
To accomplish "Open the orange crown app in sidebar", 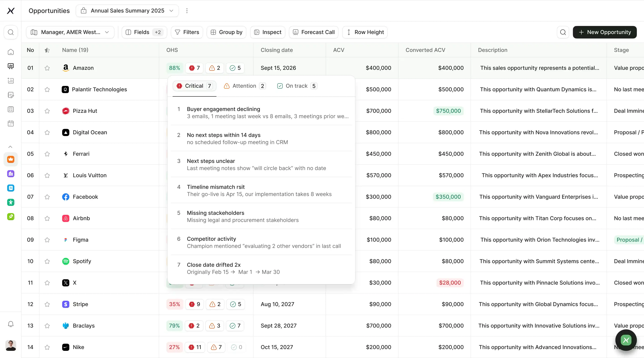I will tap(11, 159).
